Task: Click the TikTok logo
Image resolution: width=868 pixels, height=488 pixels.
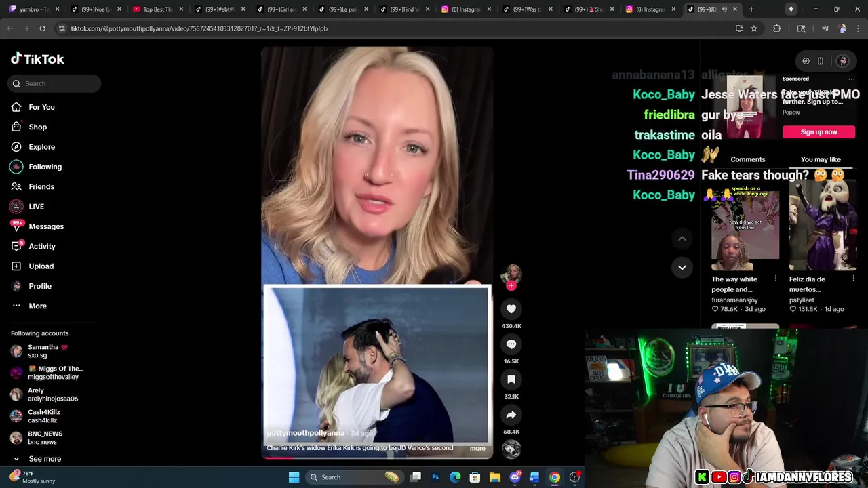Action: [x=37, y=59]
